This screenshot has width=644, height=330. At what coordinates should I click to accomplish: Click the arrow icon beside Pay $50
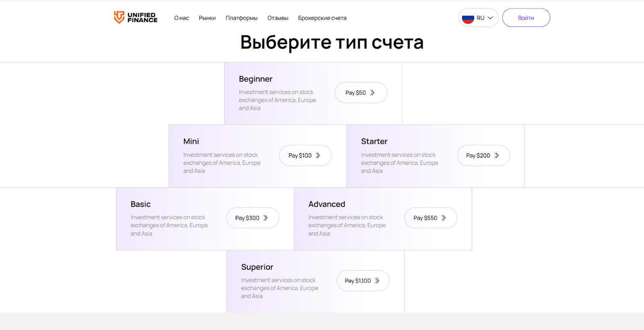click(372, 93)
